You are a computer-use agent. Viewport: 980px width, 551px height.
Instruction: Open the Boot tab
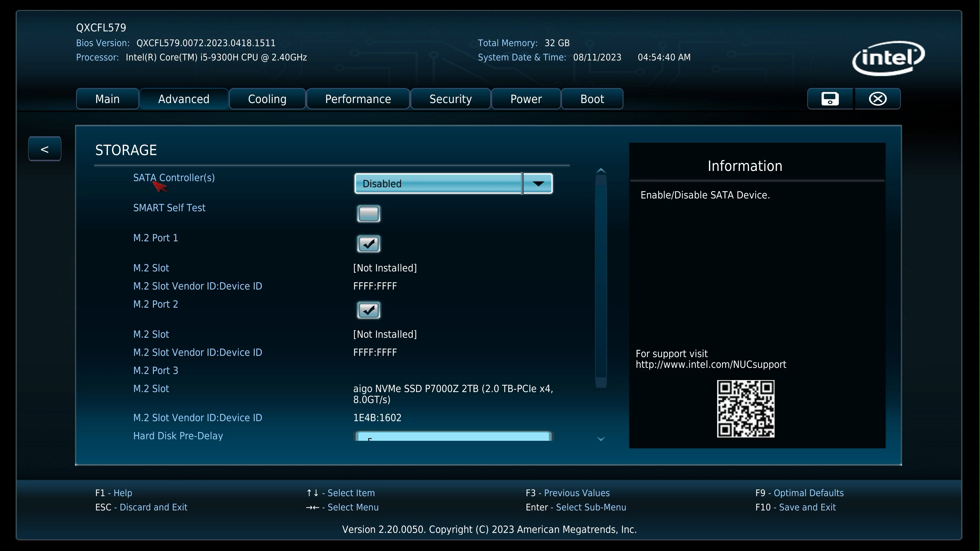point(592,99)
